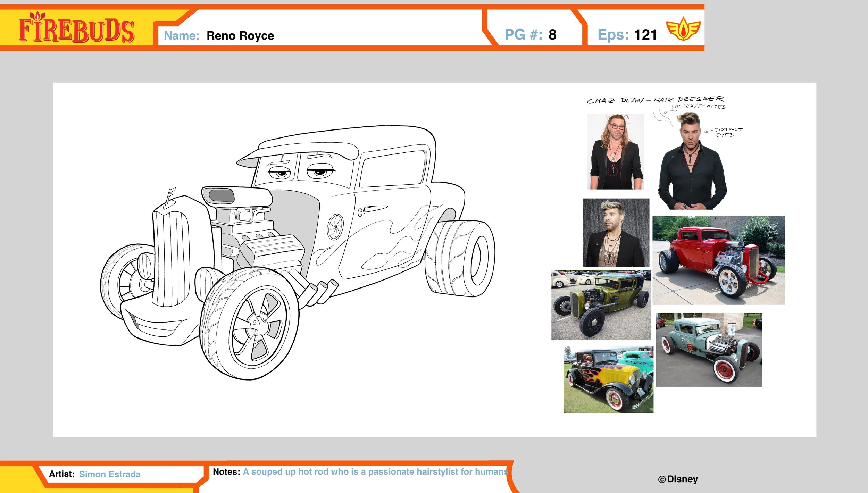Click the name 'Reno Royce'
The image size is (868, 493).
tap(240, 36)
